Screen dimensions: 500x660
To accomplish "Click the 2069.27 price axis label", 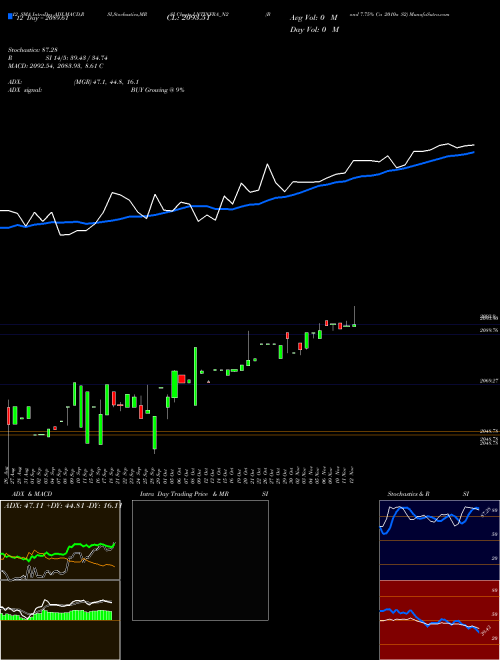I will pyautogui.click(x=489, y=381).
